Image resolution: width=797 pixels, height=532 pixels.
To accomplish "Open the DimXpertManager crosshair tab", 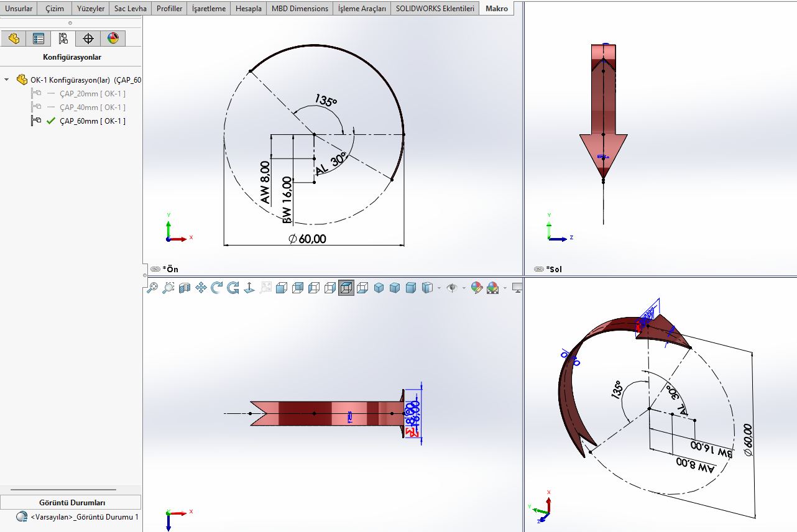I will [x=88, y=39].
